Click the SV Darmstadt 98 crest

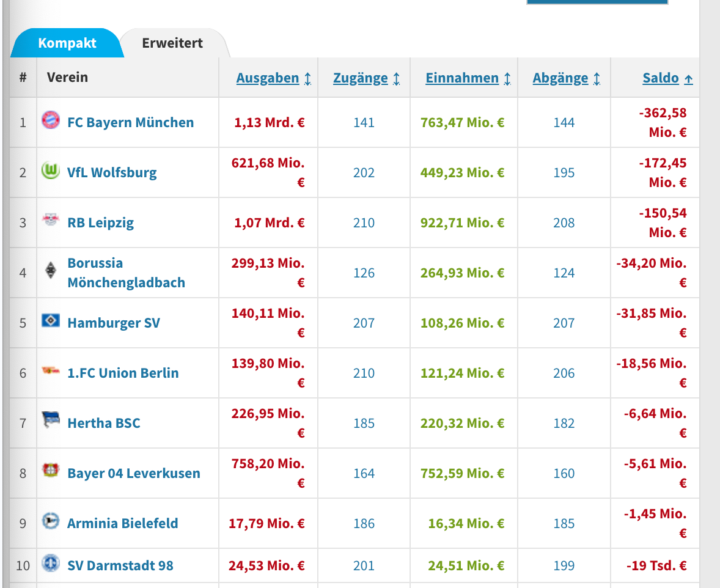tap(50, 564)
